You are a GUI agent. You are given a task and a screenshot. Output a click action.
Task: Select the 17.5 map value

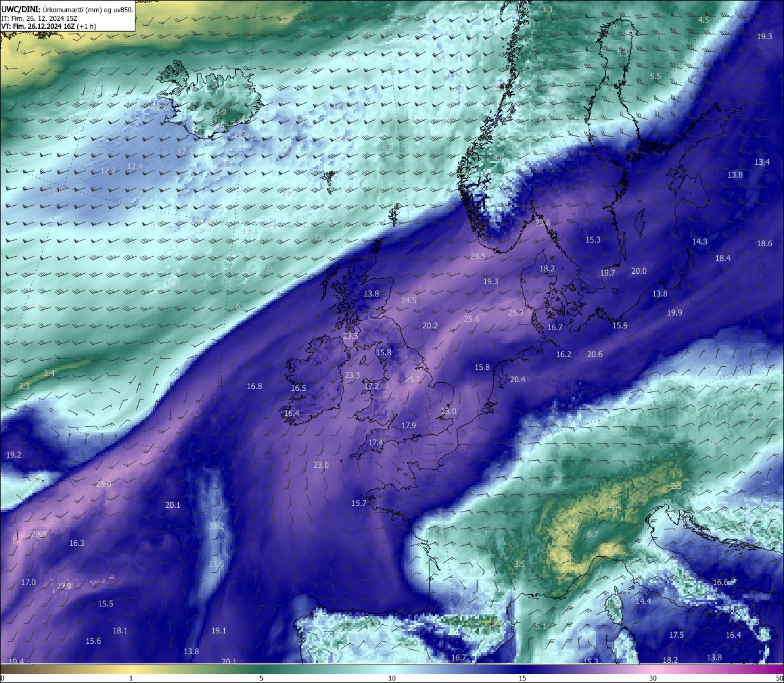pyautogui.click(x=676, y=635)
